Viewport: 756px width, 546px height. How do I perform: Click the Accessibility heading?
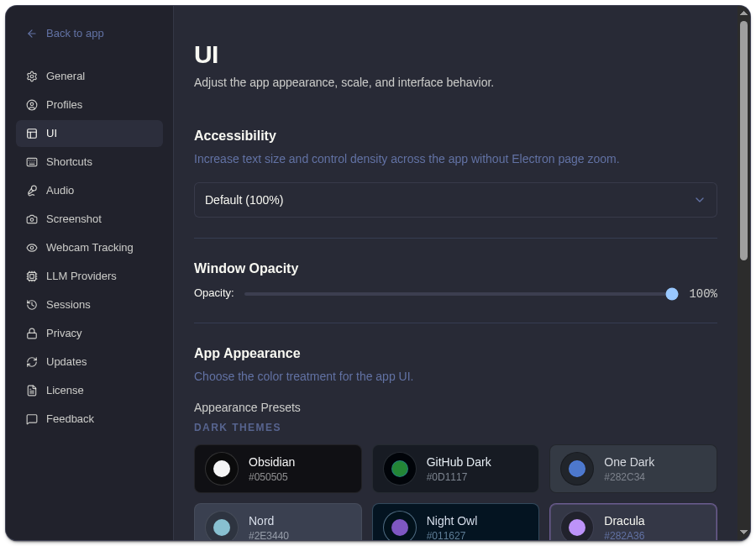(235, 135)
